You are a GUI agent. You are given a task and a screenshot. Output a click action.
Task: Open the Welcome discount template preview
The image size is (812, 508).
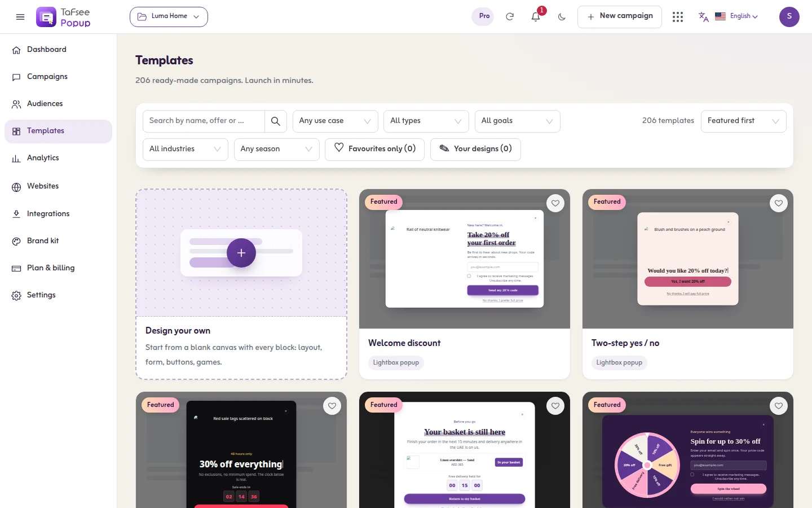[465, 259]
